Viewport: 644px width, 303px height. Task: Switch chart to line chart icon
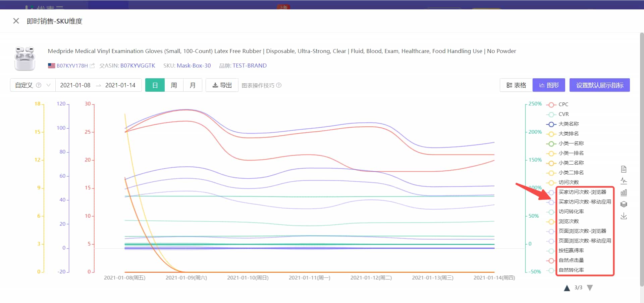[x=624, y=181]
